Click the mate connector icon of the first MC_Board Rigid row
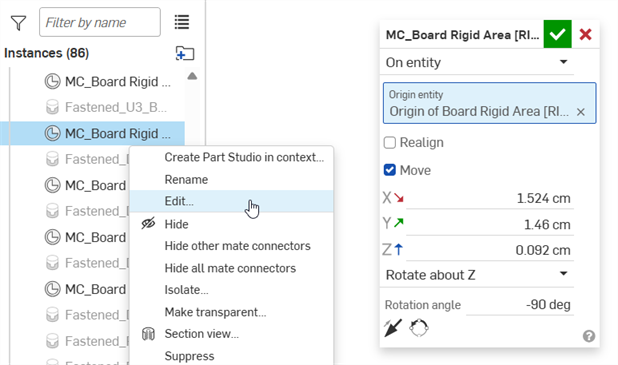 point(52,82)
